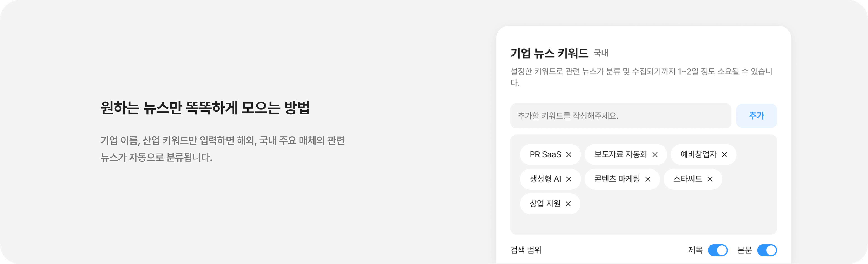
Task: Select the PR SaaS keyword chip label
Action: pyautogui.click(x=545, y=154)
